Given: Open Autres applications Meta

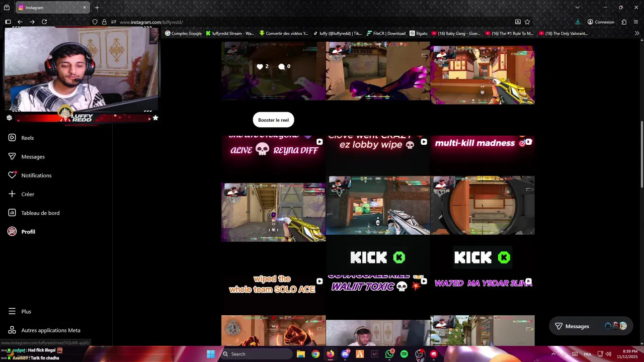Looking at the screenshot, I should [x=45, y=330].
